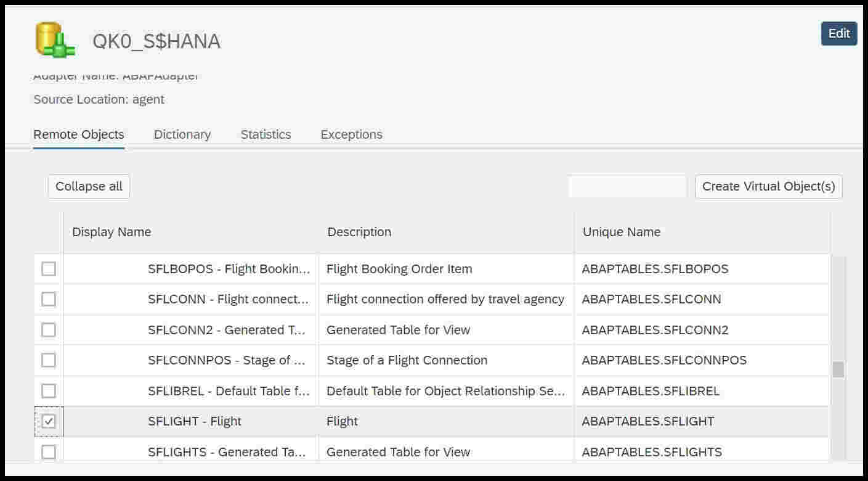Check the SFLCONN flight connection row
The width and height of the screenshot is (868, 481).
[x=48, y=299]
